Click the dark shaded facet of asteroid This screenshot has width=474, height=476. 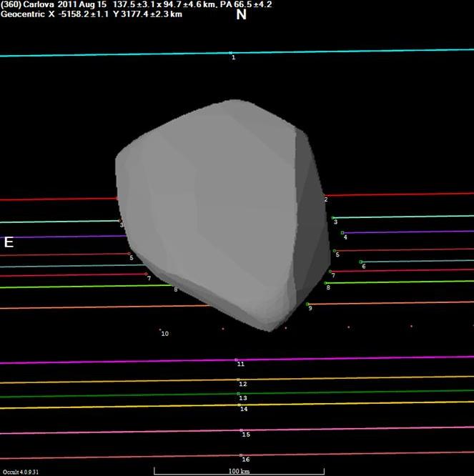pos(307,214)
